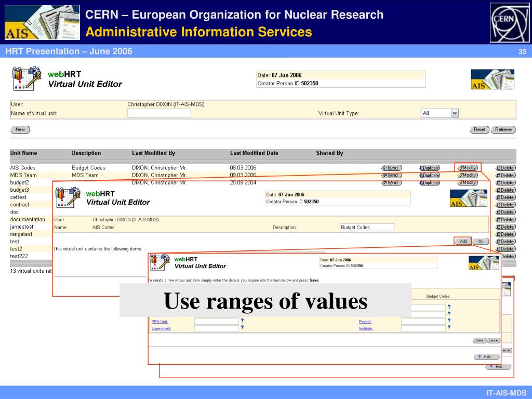Click the webHRT icon in the AIS Codes panel
Screen dimensions: 532x399
tap(68, 197)
